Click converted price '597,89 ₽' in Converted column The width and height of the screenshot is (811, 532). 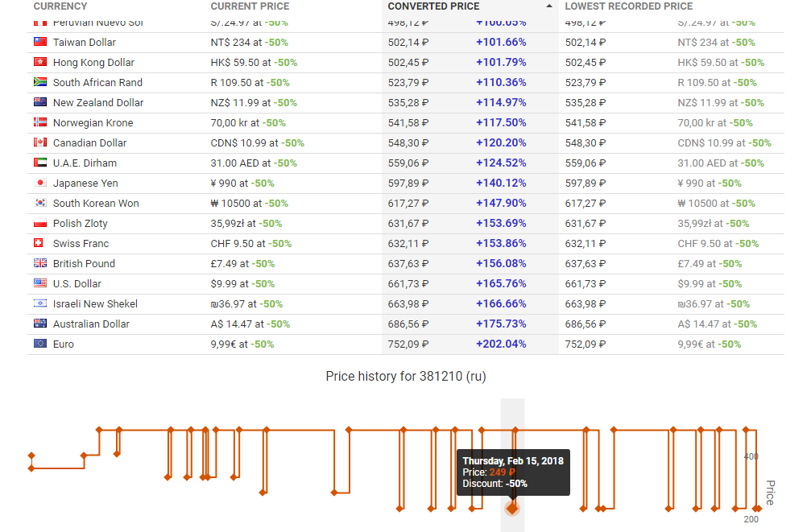(x=408, y=184)
